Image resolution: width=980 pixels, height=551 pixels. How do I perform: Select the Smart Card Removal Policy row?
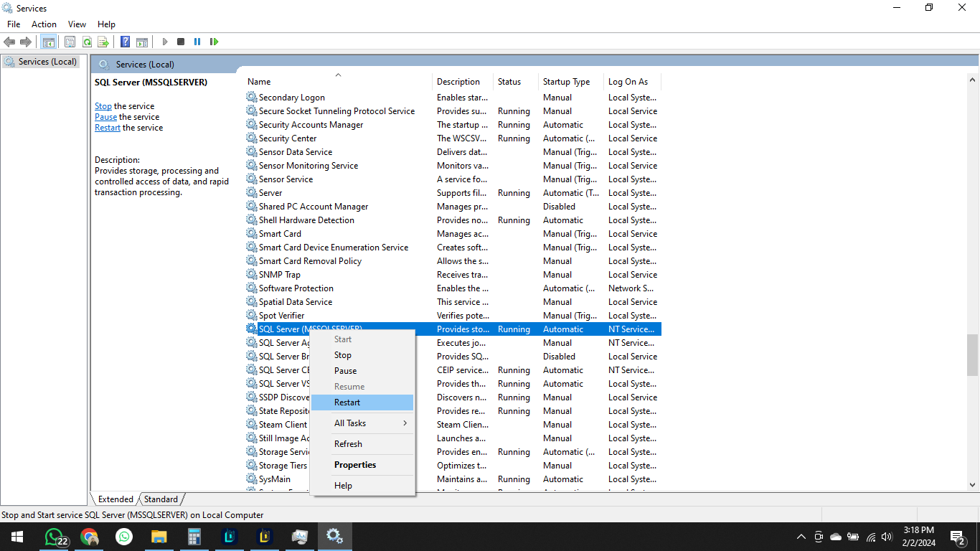click(453, 260)
